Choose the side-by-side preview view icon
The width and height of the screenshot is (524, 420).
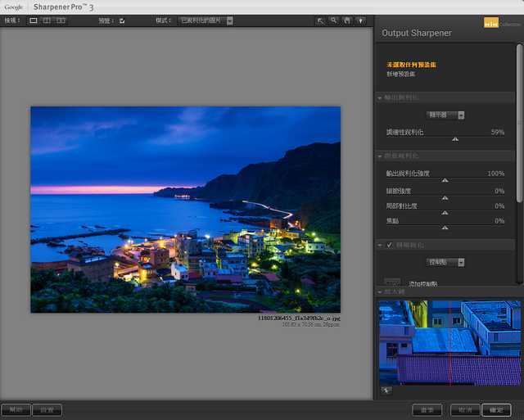[61, 20]
